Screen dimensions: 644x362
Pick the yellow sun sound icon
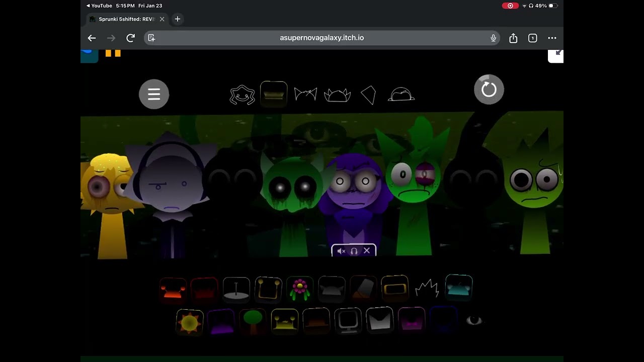[189, 322]
